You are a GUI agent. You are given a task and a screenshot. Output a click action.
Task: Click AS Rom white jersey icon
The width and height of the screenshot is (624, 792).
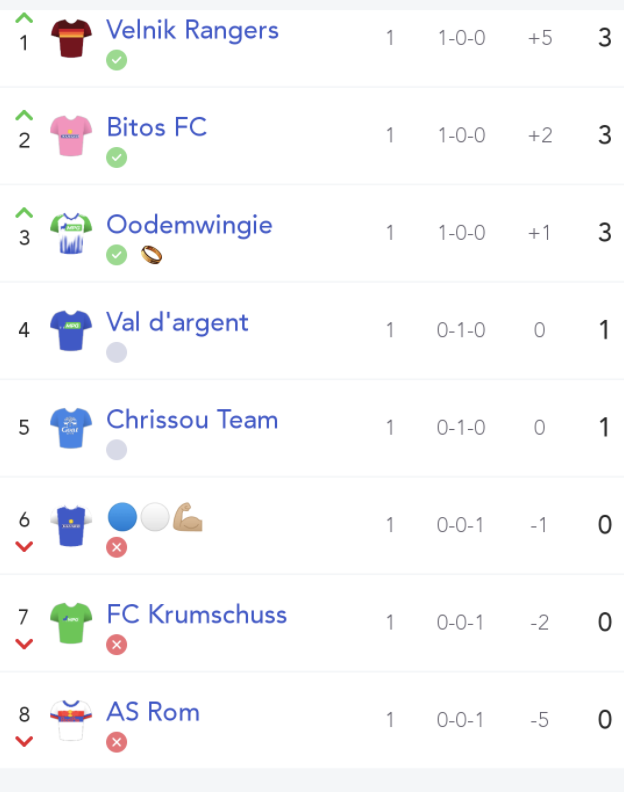71,720
